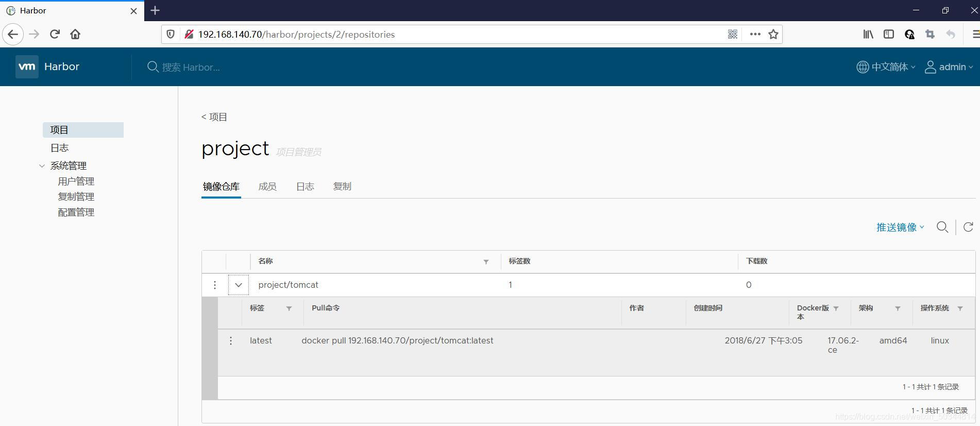Viewport: 980px width, 426px height.
Task: Open 复制管理 in the sidebar
Action: click(76, 197)
